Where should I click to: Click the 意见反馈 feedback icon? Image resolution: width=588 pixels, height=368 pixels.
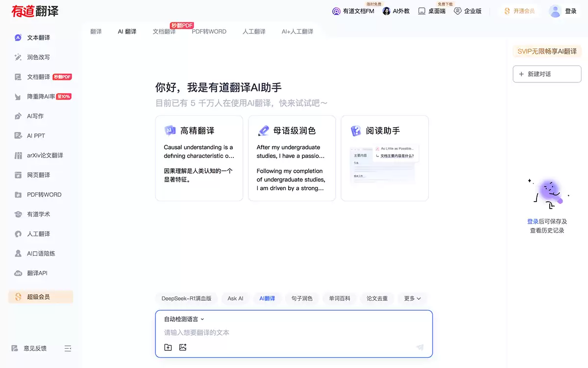15,348
